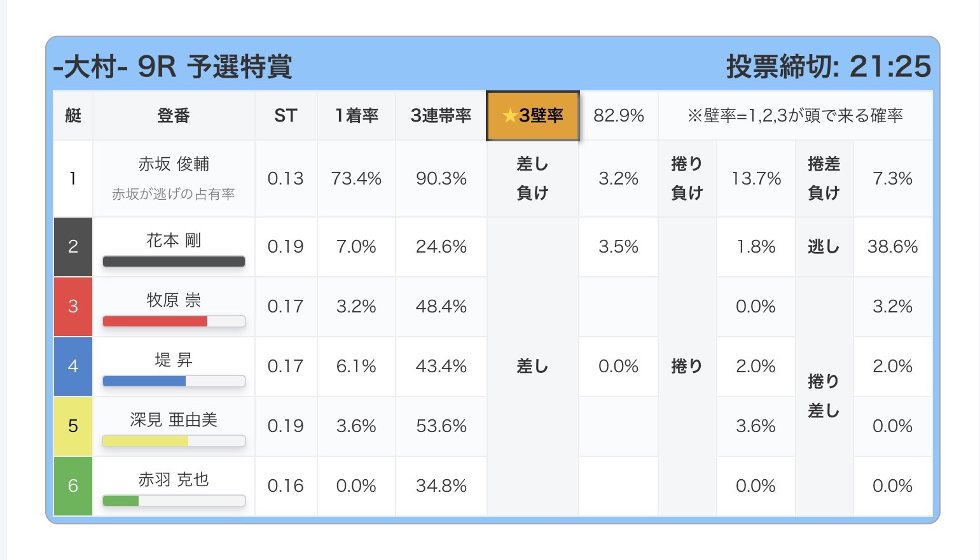980x560 pixels.
Task: Click the 大村 9R 予選特賞 race title
Action: [172, 66]
